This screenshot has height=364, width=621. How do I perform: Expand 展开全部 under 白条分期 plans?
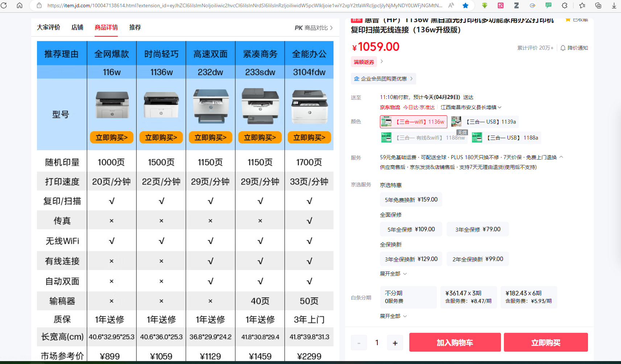click(x=393, y=316)
